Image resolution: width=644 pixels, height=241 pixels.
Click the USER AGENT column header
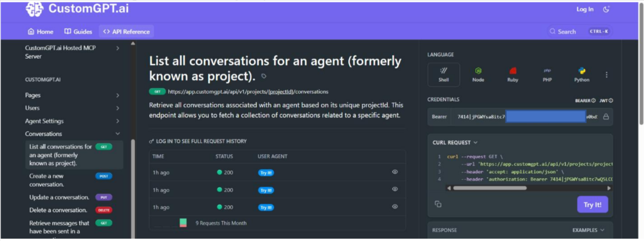pos(273,156)
